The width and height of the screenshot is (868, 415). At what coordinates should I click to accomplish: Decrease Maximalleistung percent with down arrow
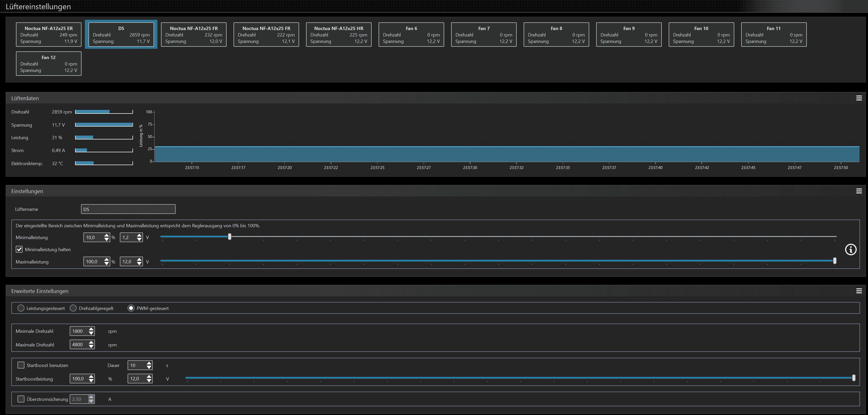[107, 263]
